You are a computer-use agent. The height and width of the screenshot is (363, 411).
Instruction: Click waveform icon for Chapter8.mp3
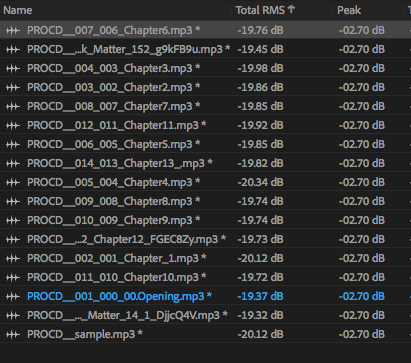(x=13, y=201)
